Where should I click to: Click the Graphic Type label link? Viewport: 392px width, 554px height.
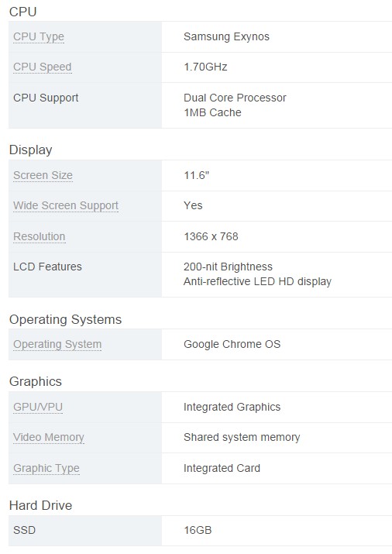46,469
